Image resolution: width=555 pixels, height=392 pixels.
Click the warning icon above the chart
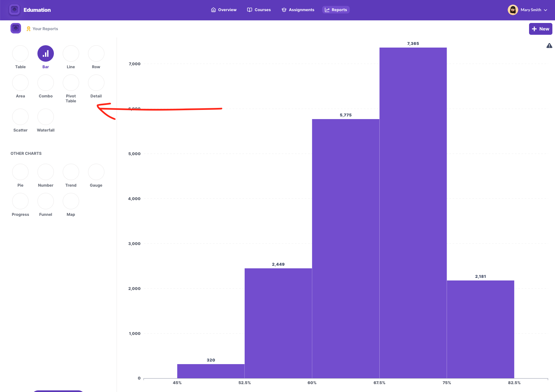(x=549, y=46)
